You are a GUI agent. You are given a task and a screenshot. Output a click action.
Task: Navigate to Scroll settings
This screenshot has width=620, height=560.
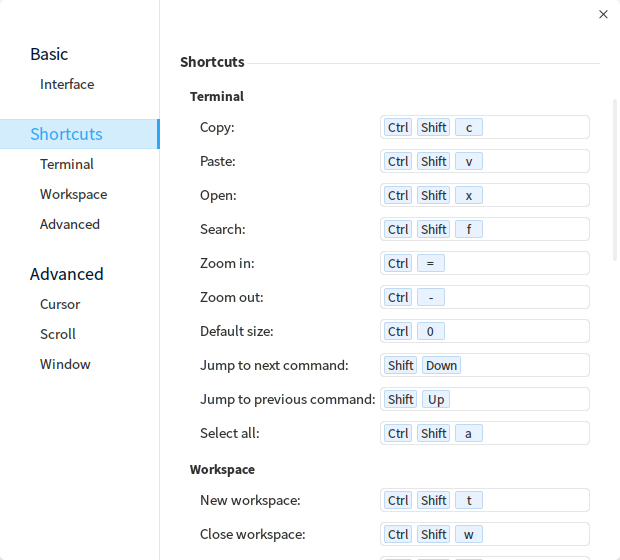pos(58,334)
